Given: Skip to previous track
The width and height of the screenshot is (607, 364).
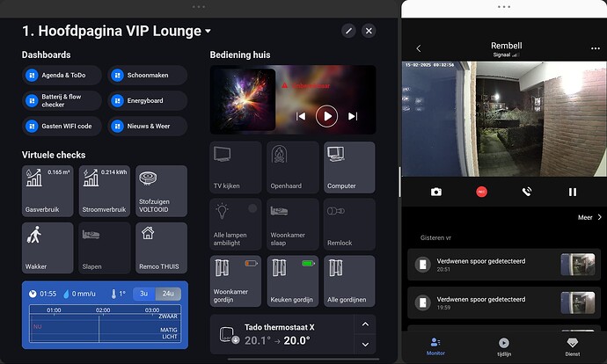Looking at the screenshot, I should click(x=301, y=116).
